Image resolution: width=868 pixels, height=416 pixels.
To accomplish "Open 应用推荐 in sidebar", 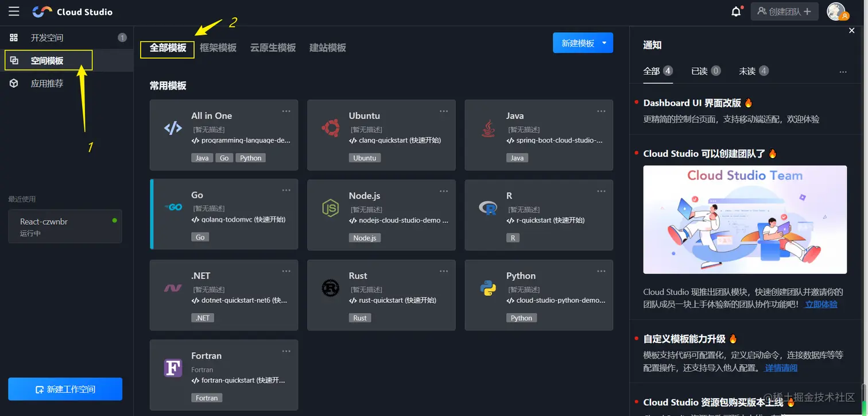I will [x=67, y=83].
